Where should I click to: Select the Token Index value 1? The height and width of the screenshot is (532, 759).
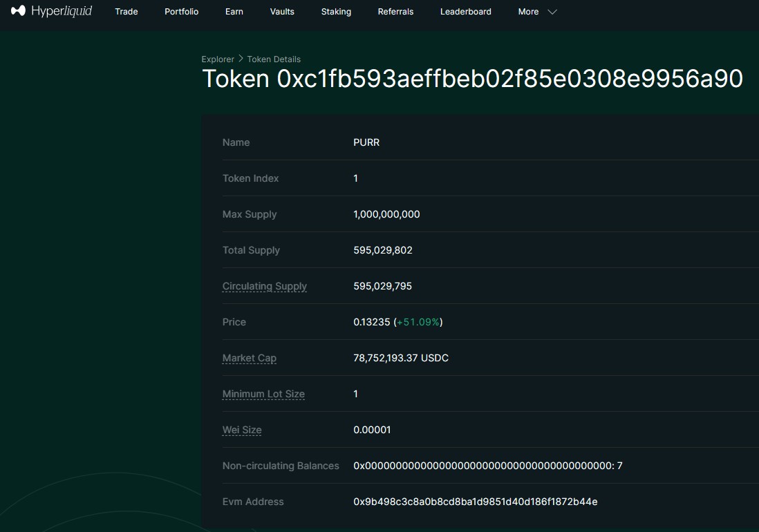[x=356, y=178]
